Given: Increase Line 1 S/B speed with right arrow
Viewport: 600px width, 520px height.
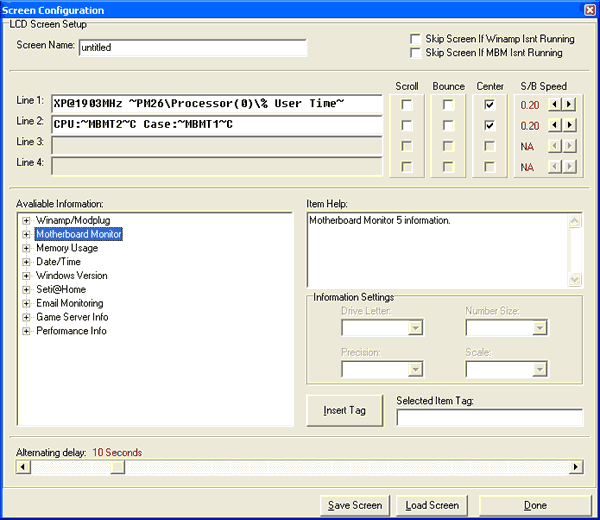Looking at the screenshot, I should pyautogui.click(x=569, y=104).
